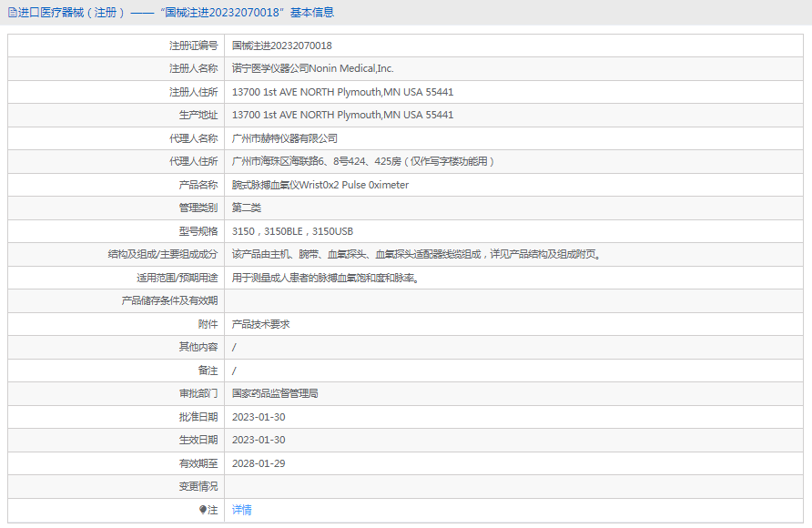Click the 注册人住所 label
The image size is (812, 528).
pyautogui.click(x=194, y=92)
